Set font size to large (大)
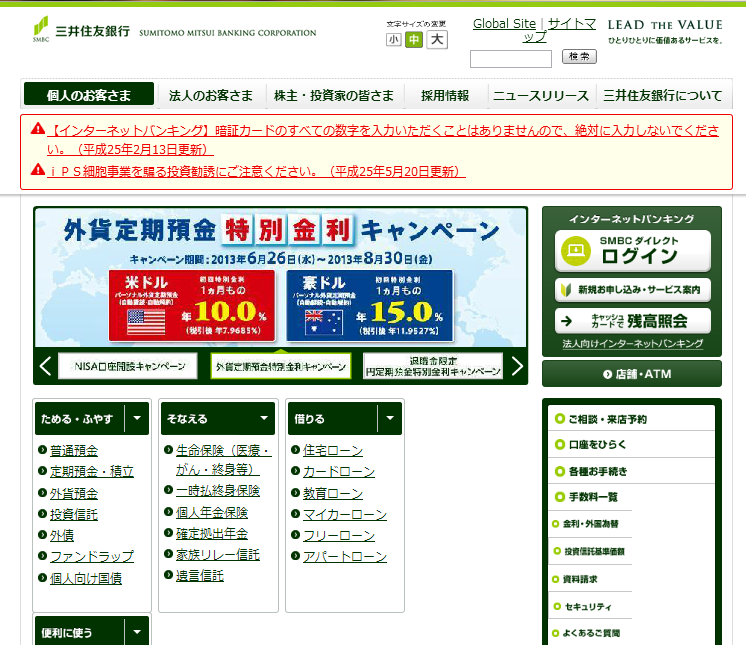The image size is (746, 645). [437, 39]
